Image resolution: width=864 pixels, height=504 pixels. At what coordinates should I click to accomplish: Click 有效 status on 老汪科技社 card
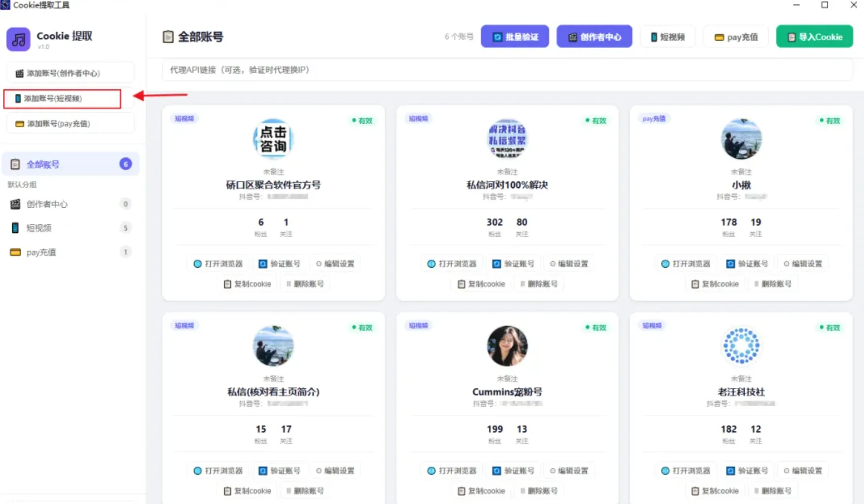[x=830, y=328]
